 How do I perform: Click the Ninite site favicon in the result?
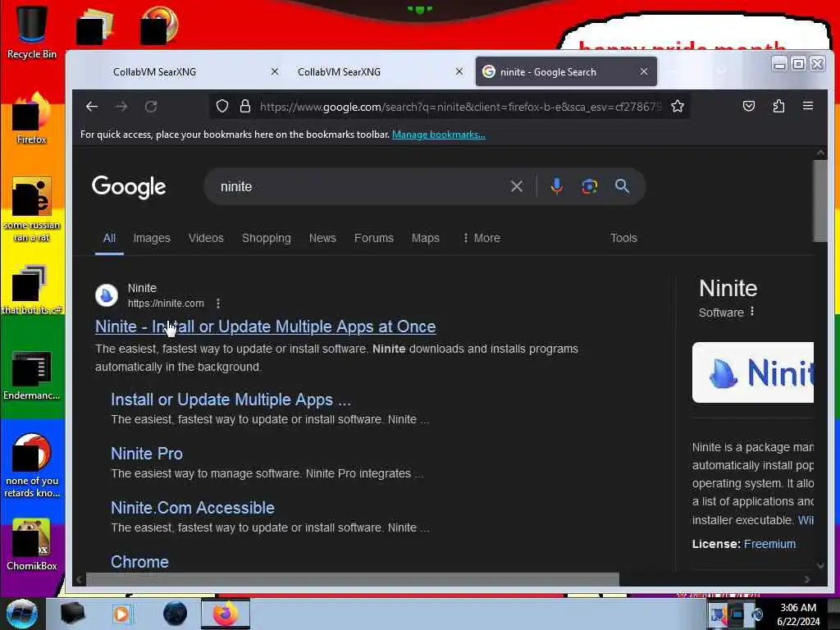tap(107, 295)
